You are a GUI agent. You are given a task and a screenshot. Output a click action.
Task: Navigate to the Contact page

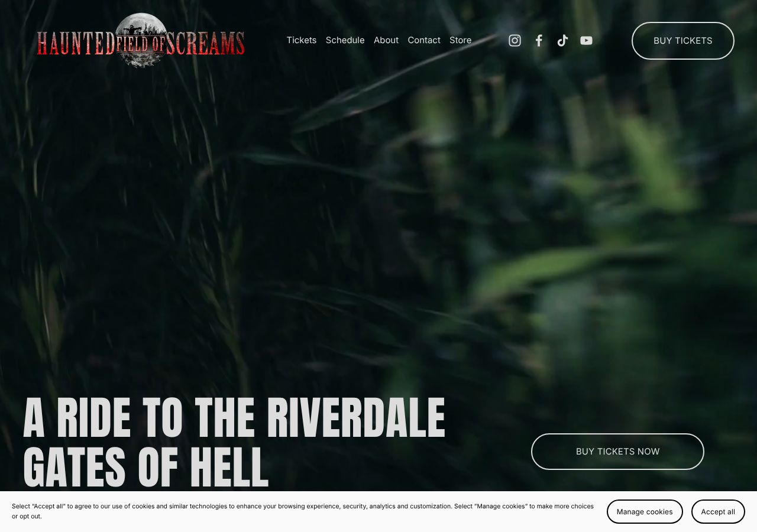pyautogui.click(x=424, y=40)
